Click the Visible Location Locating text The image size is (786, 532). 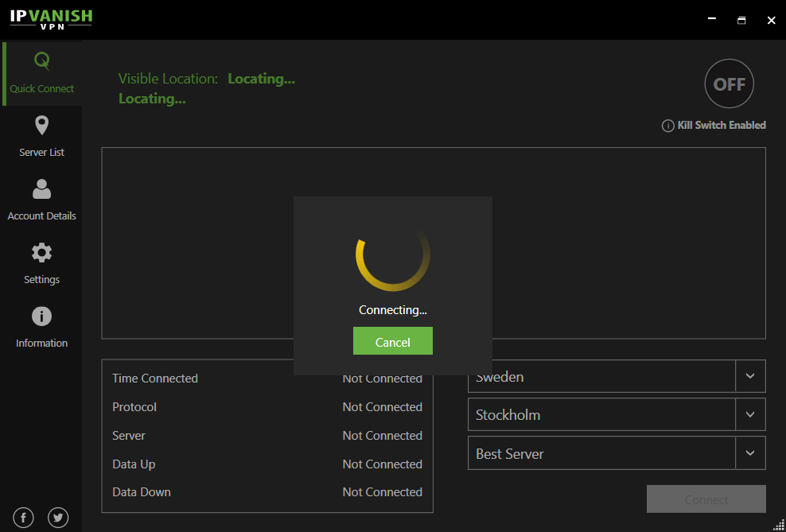[x=261, y=79]
